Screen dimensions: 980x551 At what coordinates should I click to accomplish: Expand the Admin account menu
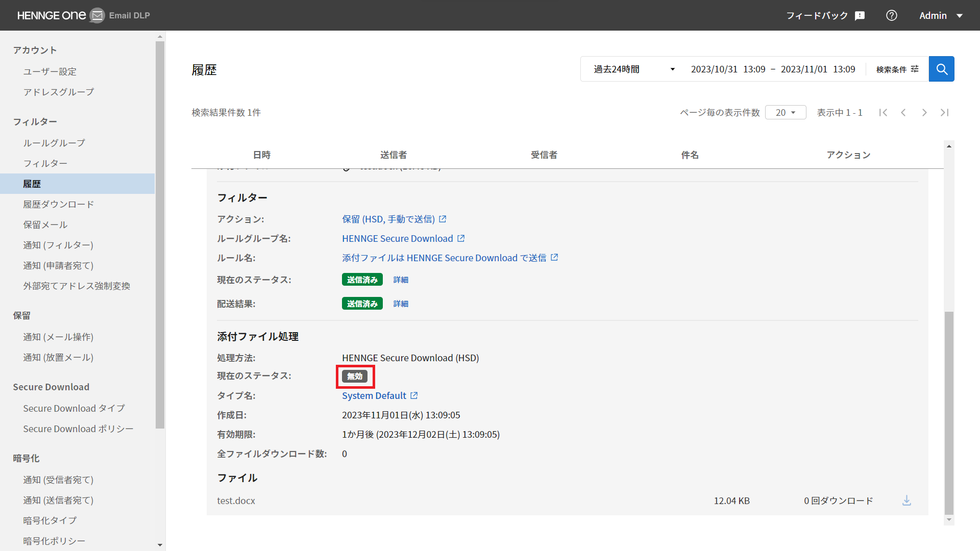941,15
